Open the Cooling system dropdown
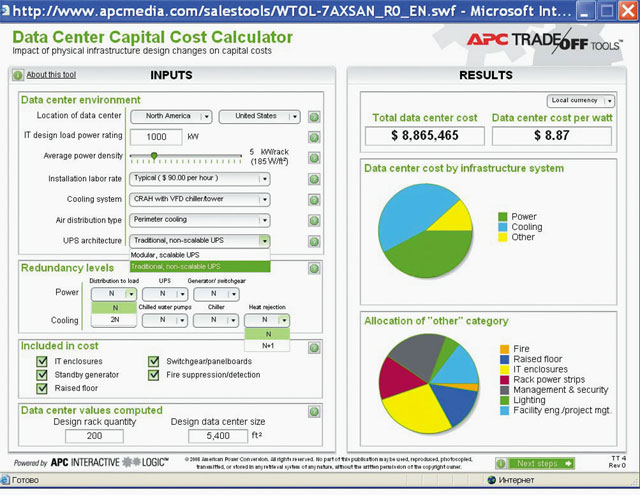The height and width of the screenshot is (495, 640). pos(200,199)
